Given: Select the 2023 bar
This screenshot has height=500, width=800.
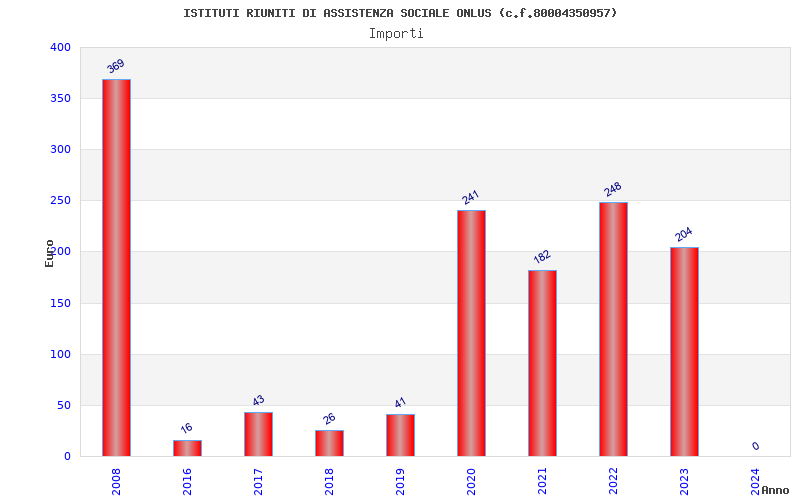Looking at the screenshot, I should pos(684,352).
